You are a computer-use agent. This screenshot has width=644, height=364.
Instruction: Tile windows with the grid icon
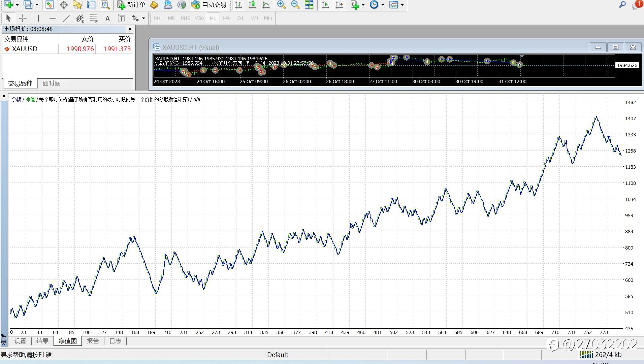tap(309, 5)
